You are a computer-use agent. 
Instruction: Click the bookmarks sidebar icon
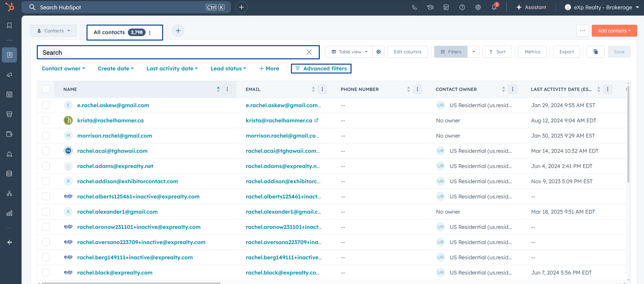pyautogui.click(x=9, y=25)
